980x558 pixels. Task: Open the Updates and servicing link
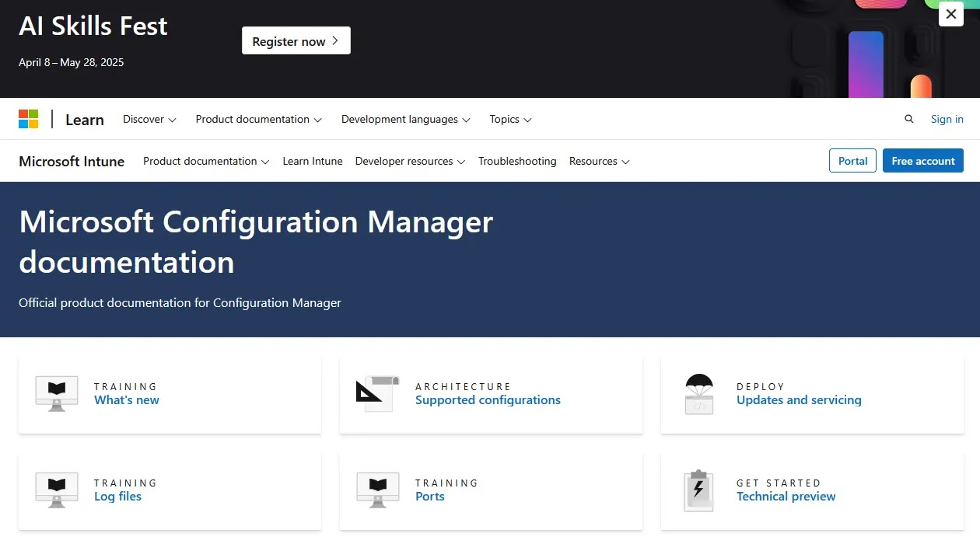799,400
